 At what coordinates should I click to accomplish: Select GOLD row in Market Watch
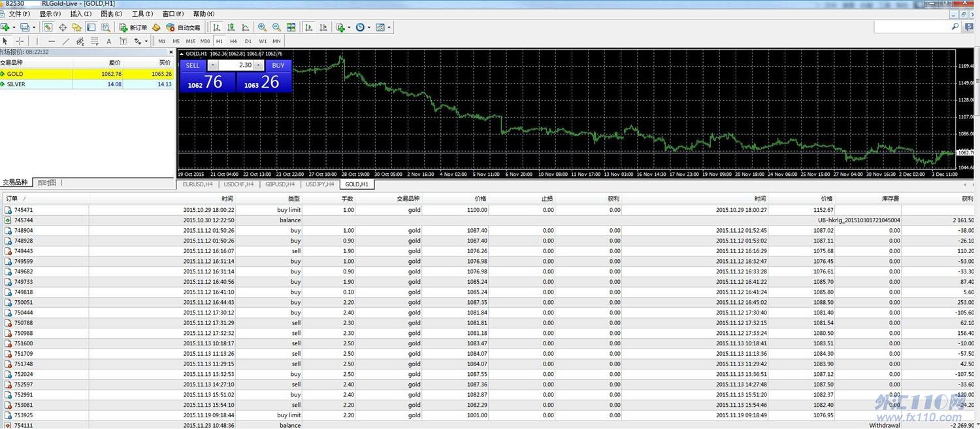click(88, 74)
